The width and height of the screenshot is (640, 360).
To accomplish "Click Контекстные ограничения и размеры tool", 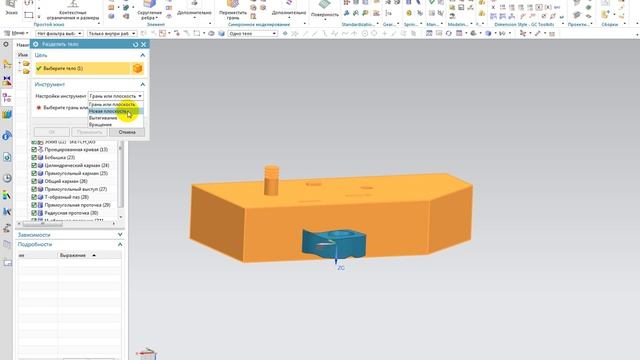I will pos(73,10).
